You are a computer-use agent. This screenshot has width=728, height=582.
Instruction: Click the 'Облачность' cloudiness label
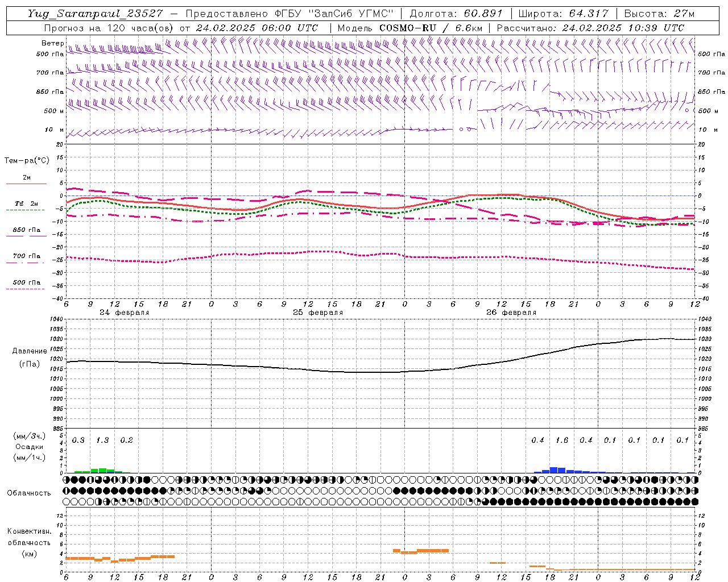(x=29, y=493)
